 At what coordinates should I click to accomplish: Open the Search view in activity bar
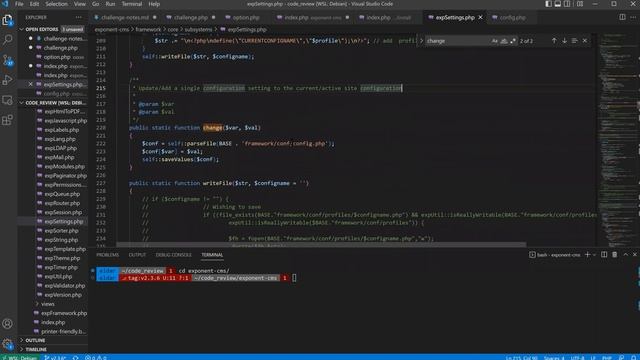tap(7, 40)
